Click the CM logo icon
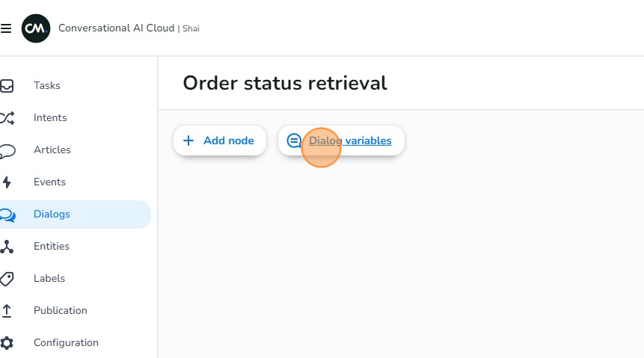The image size is (644, 358). point(36,28)
